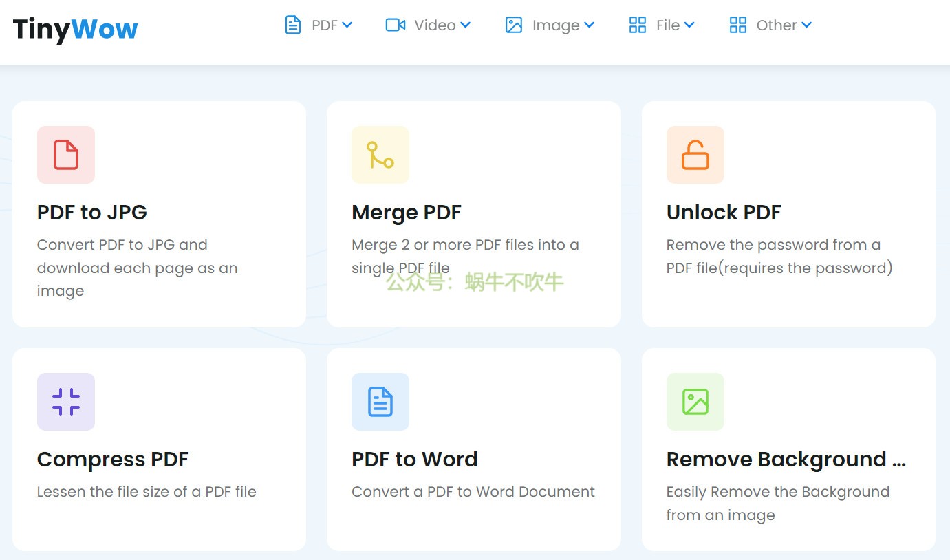Expand the Video dropdown chevron

(x=466, y=25)
